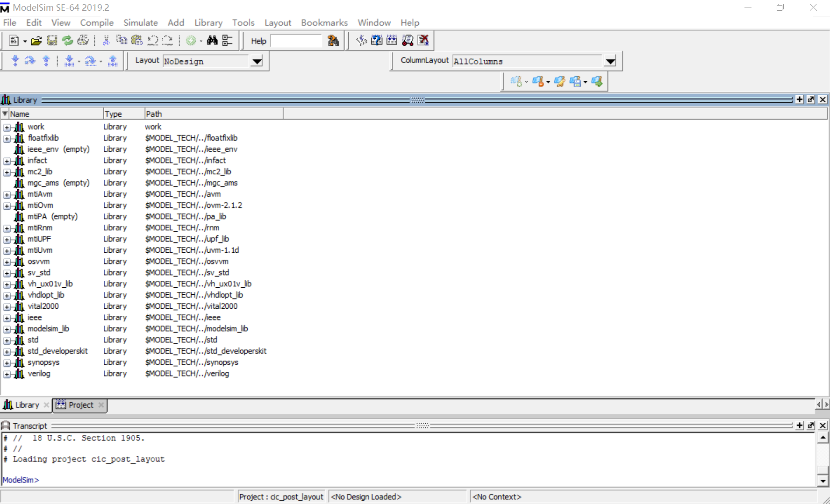830x504 pixels.
Task: Click the Help search input field
Action: tap(296, 41)
